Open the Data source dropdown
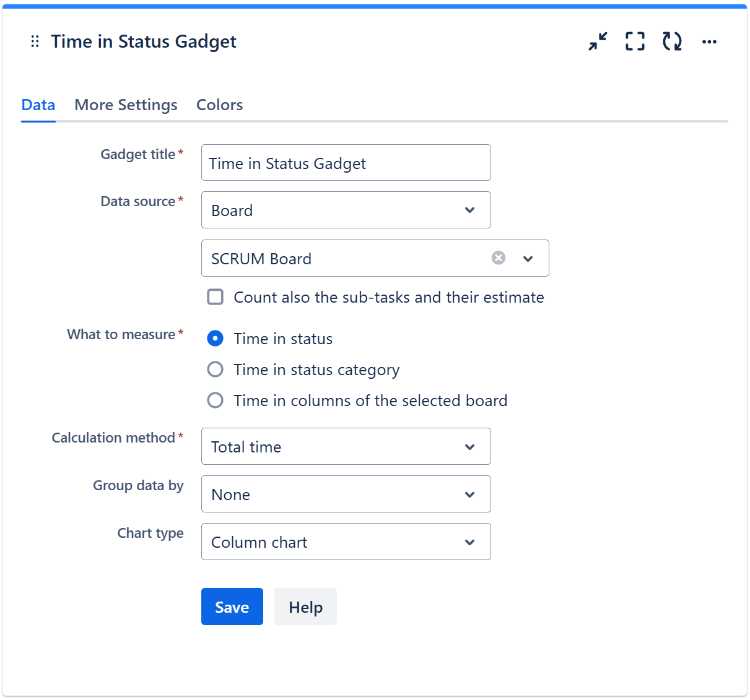This screenshot has height=700, width=750. tap(346, 210)
